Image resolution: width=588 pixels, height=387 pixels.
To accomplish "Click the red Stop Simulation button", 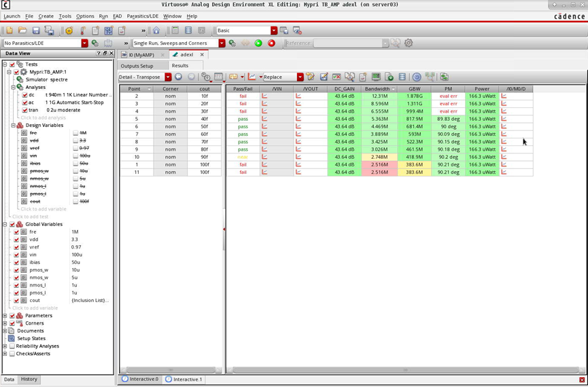I will coord(271,43).
